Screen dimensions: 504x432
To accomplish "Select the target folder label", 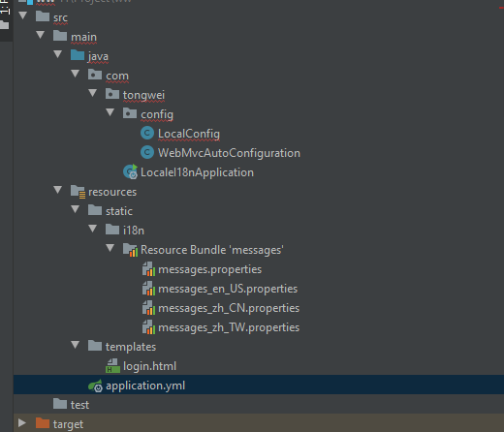I will pos(68,424).
